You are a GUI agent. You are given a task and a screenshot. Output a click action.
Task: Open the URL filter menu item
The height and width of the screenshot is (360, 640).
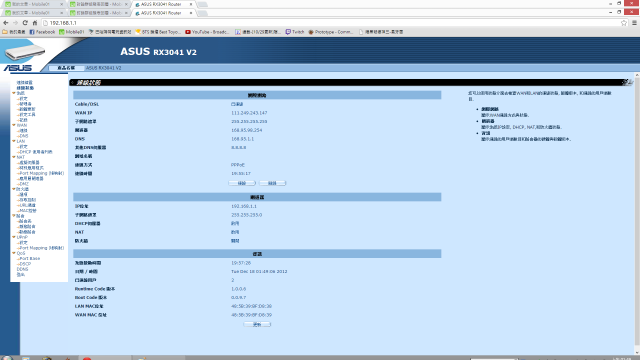click(28, 205)
